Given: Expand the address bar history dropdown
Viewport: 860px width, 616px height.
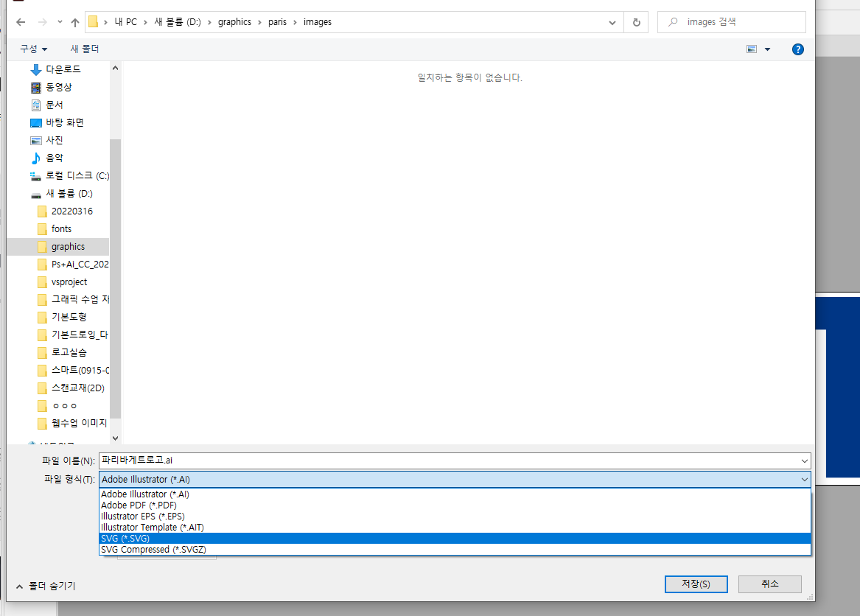Looking at the screenshot, I should tap(612, 22).
